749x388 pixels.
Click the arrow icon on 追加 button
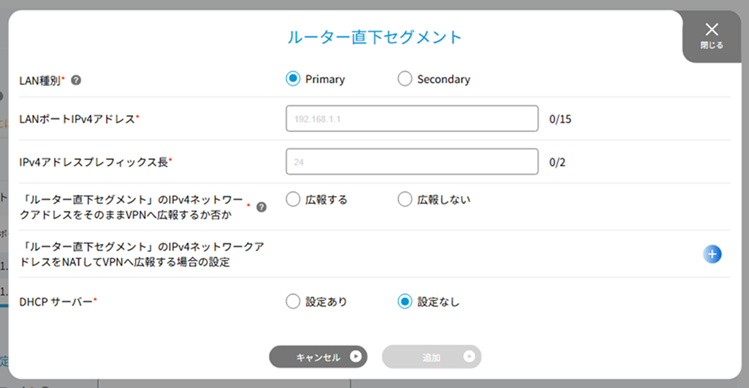pos(469,357)
